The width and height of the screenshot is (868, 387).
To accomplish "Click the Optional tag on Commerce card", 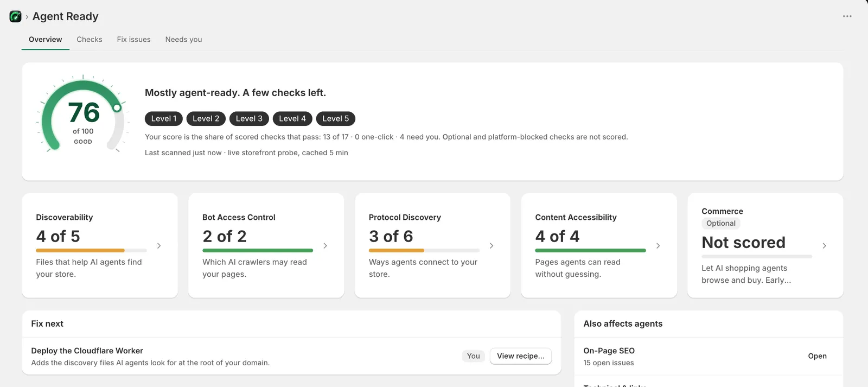I will (721, 223).
